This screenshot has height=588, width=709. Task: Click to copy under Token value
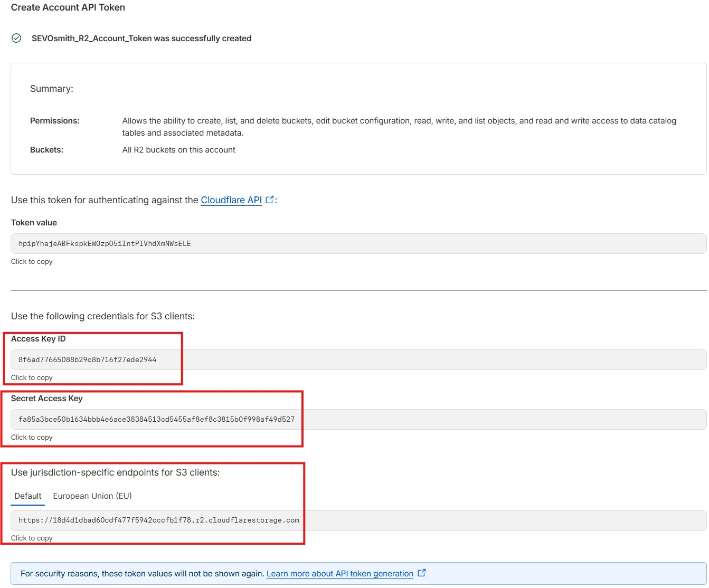[32, 262]
